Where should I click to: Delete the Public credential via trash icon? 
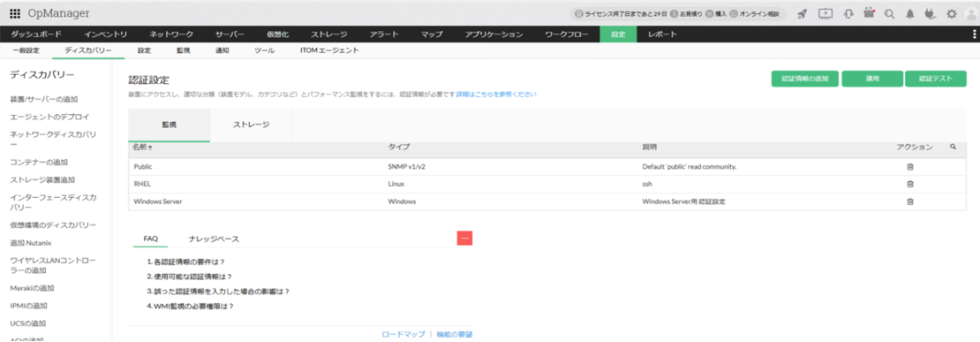click(910, 167)
